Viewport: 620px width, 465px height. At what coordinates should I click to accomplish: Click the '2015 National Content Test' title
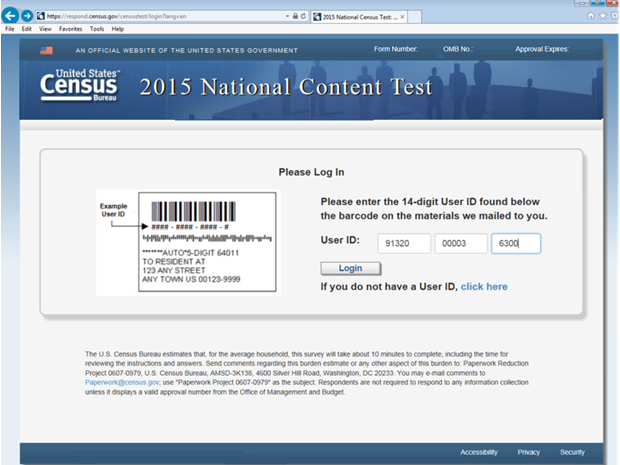(x=286, y=87)
